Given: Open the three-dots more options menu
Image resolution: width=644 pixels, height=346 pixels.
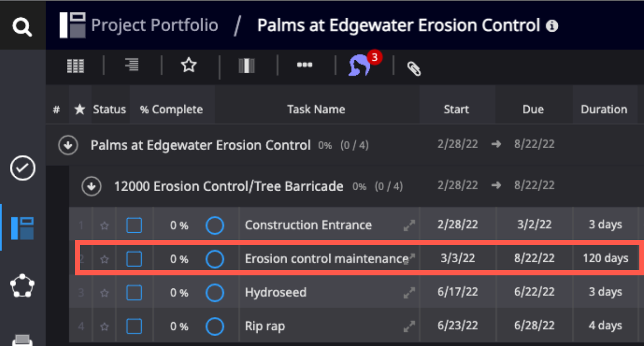Looking at the screenshot, I should [304, 65].
